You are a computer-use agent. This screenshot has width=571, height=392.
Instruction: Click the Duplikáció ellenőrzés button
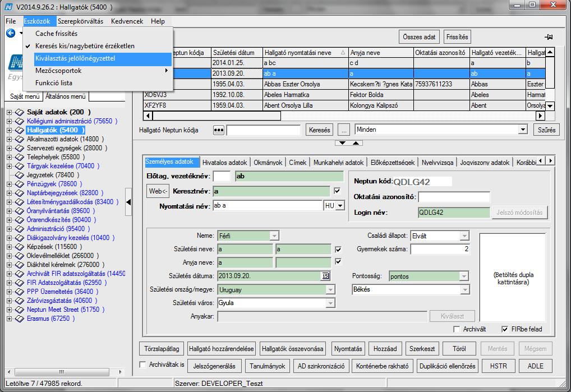[447, 366]
